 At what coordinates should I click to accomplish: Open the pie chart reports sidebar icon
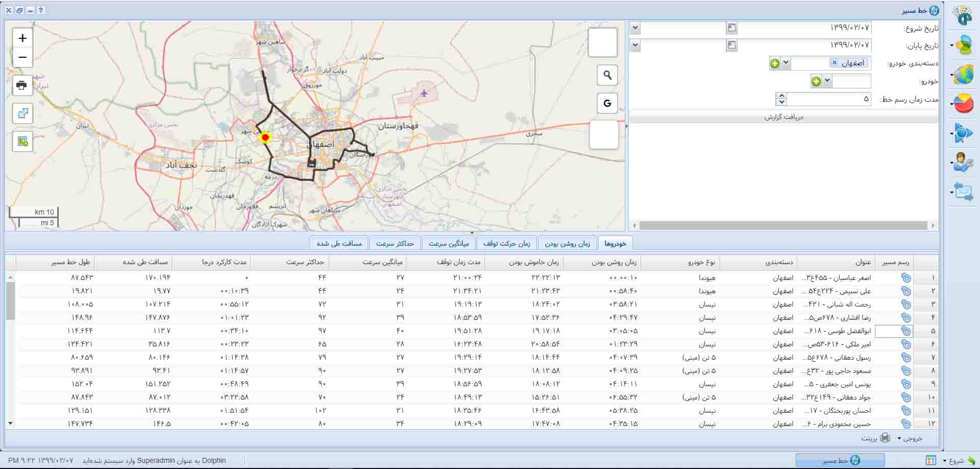tap(964, 104)
